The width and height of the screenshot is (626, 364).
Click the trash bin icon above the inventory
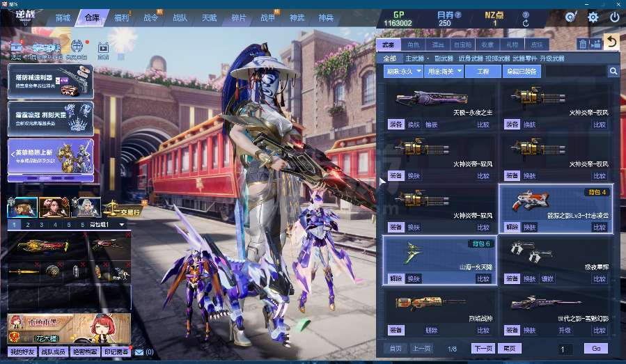coord(583,44)
